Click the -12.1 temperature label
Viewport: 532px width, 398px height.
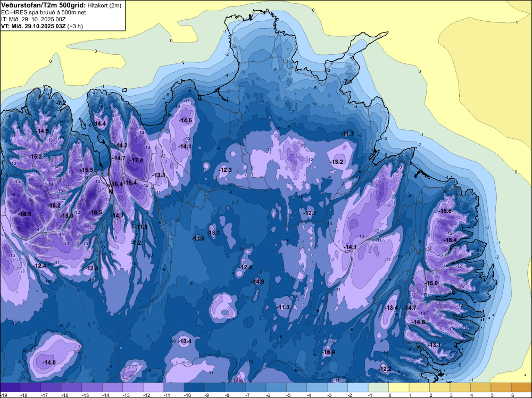310,213
